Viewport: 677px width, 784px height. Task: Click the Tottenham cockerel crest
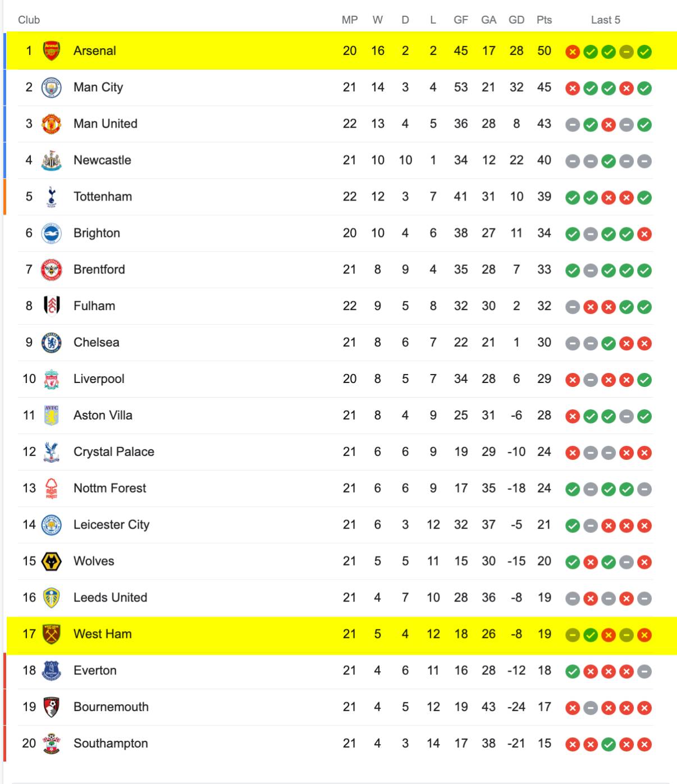point(51,197)
